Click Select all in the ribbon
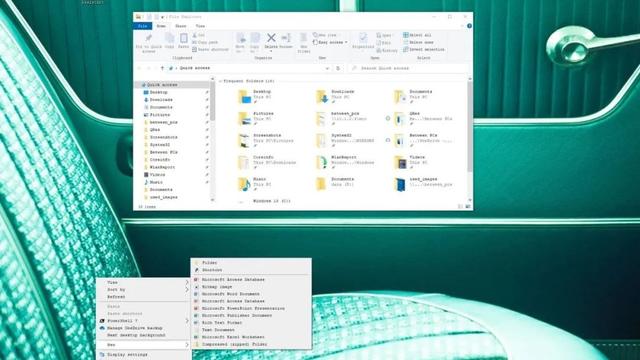The image size is (640, 360). (417, 35)
